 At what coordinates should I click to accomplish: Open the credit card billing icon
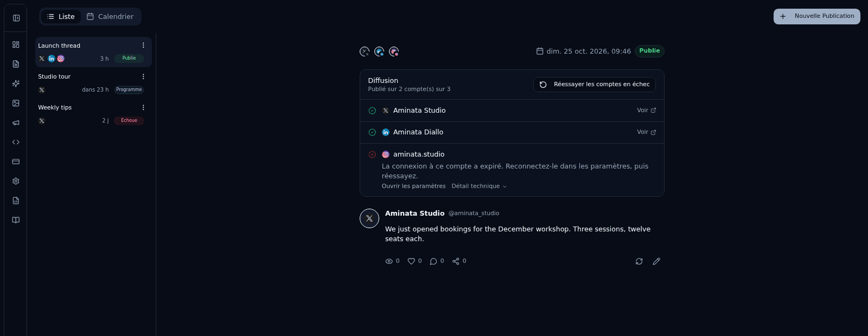[x=16, y=161]
